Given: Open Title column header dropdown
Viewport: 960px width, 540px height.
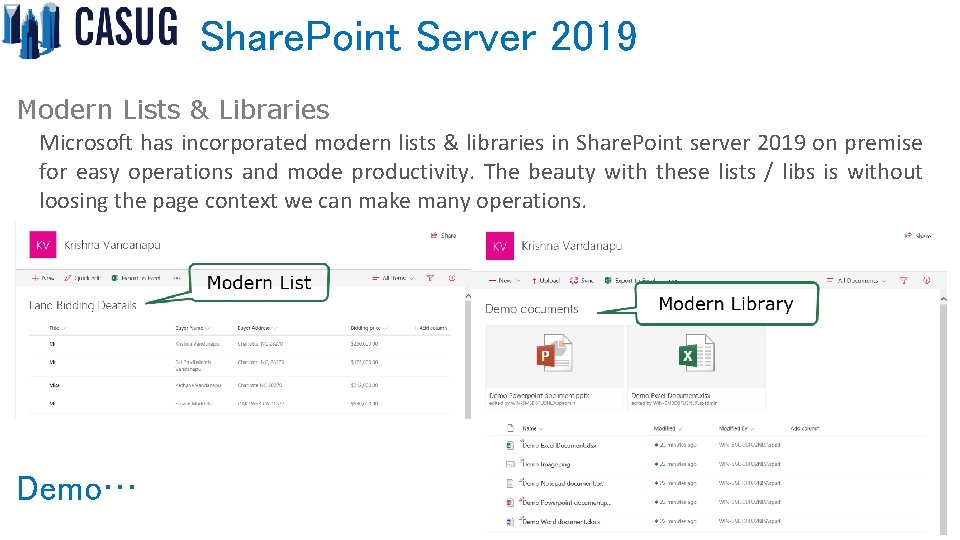Looking at the screenshot, I should click(x=57, y=328).
